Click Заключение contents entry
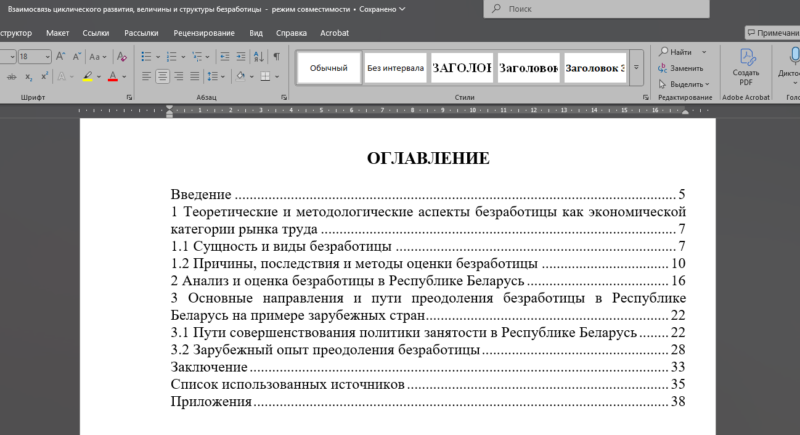 (428, 367)
